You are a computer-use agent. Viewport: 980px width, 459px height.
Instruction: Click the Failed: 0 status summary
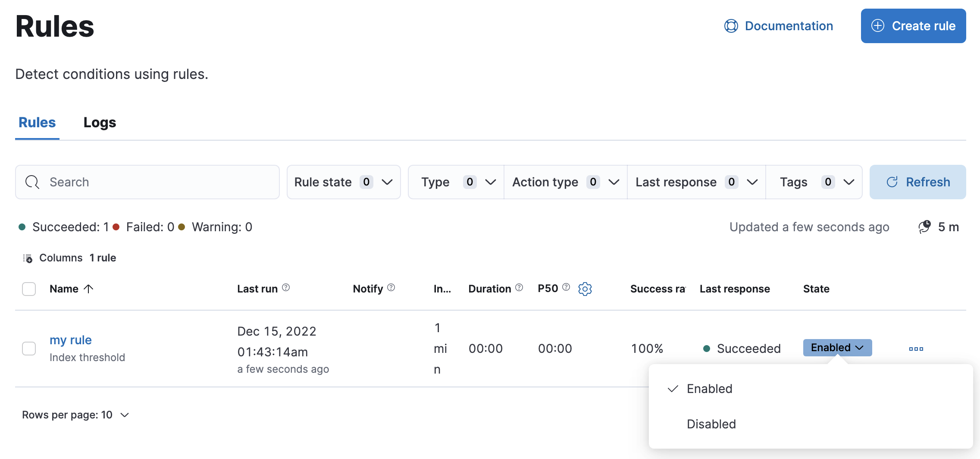point(144,227)
